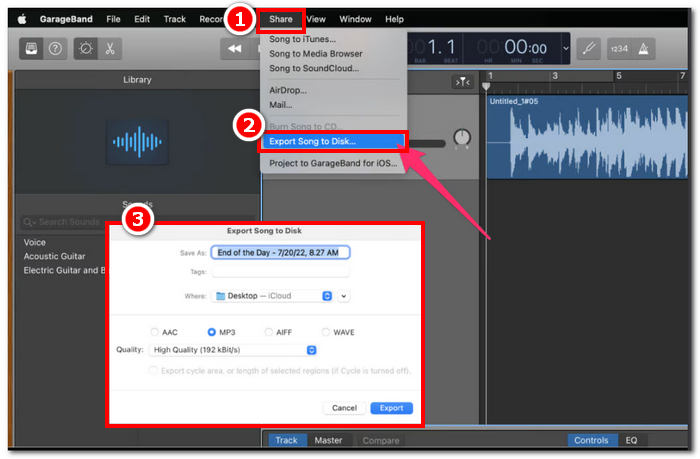Open the Window menu
The width and height of the screenshot is (700, 459).
[355, 19]
